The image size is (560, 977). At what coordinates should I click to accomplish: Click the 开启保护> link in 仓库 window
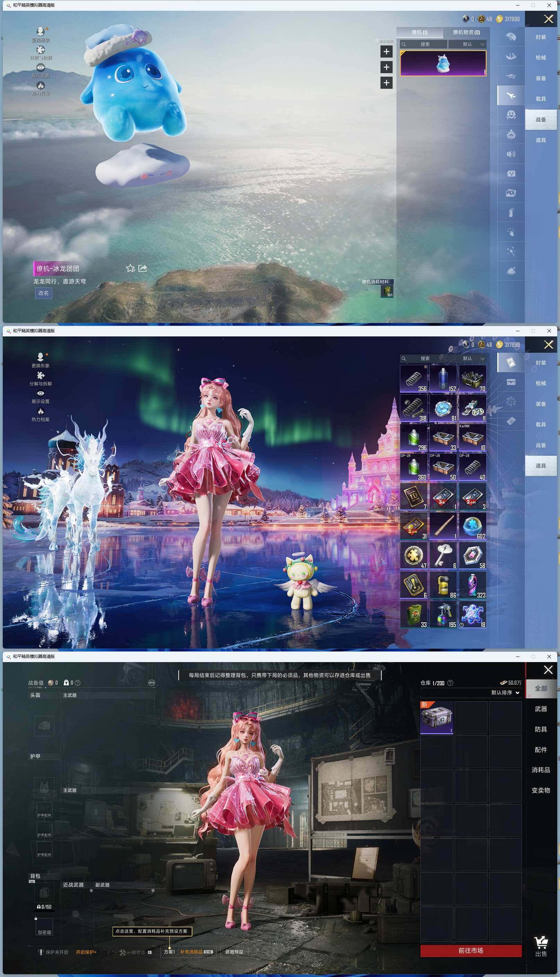[x=86, y=952]
